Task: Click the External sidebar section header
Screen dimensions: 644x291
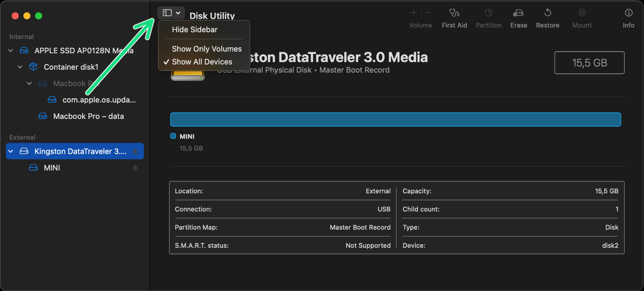Action: click(23, 137)
